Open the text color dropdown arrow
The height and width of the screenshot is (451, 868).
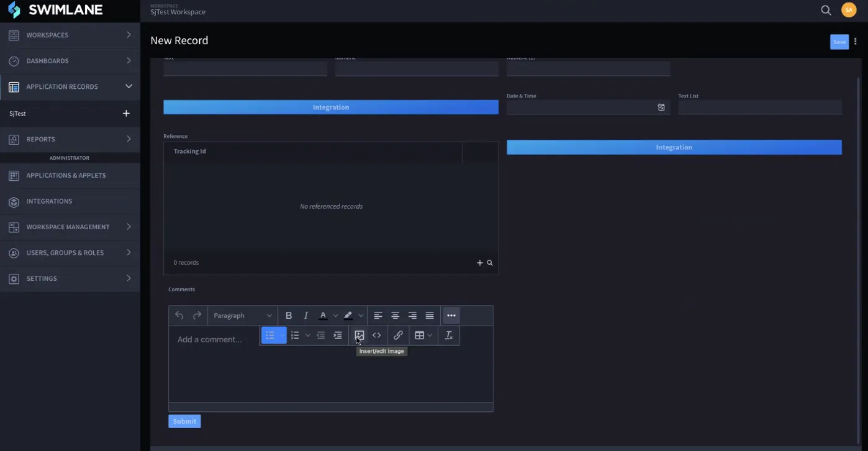click(335, 316)
